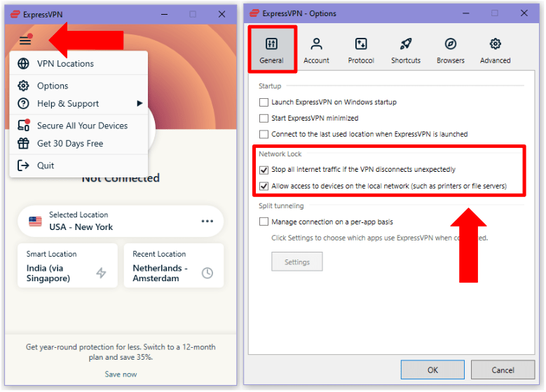Viewport: 546px width, 392px height.
Task: Click the Split tunneling section heading
Action: pyautogui.click(x=281, y=206)
